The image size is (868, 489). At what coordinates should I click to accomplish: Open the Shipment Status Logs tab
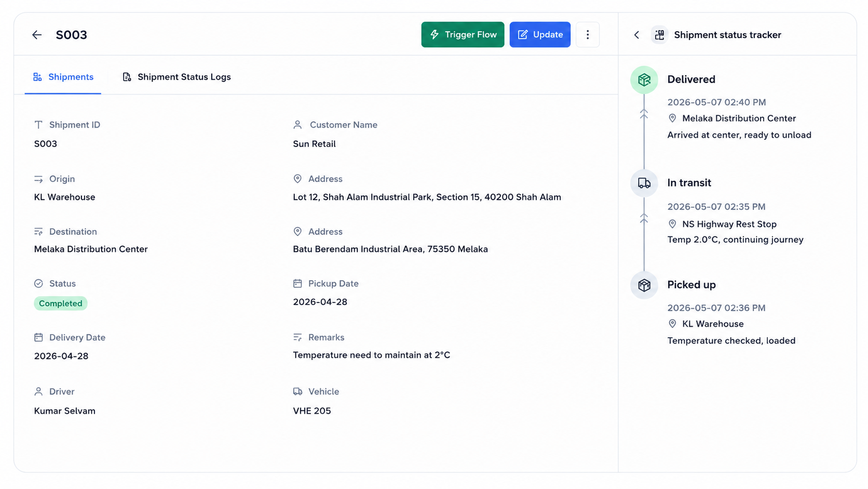[177, 77]
